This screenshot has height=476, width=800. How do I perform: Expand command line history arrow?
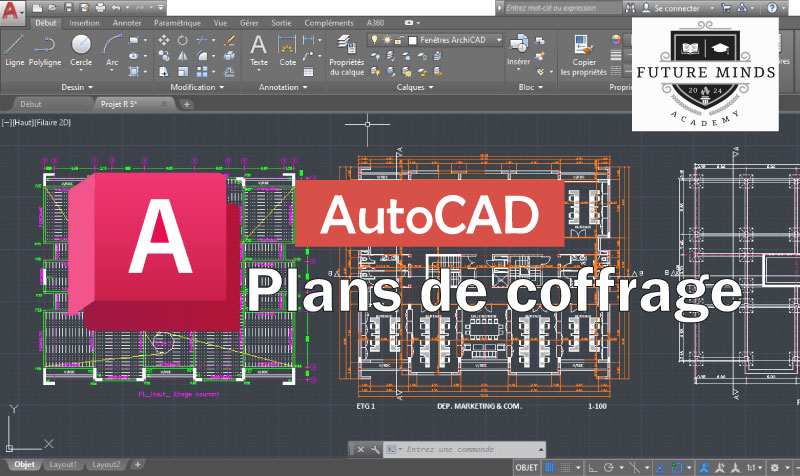(x=540, y=449)
